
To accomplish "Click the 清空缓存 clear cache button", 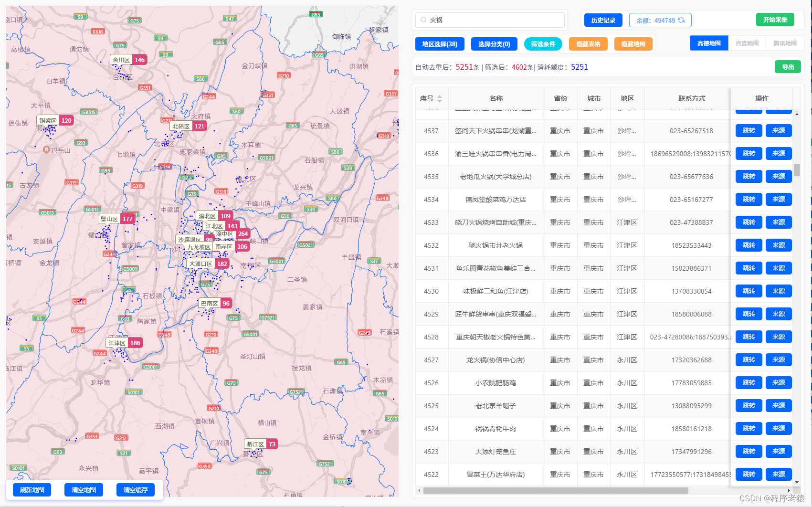I will tap(136, 490).
